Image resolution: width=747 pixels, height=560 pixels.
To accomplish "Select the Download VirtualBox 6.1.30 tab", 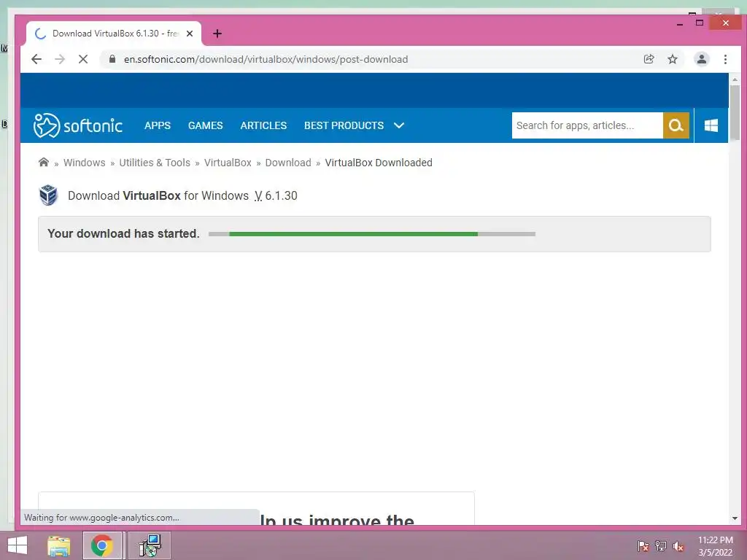I will (115, 34).
